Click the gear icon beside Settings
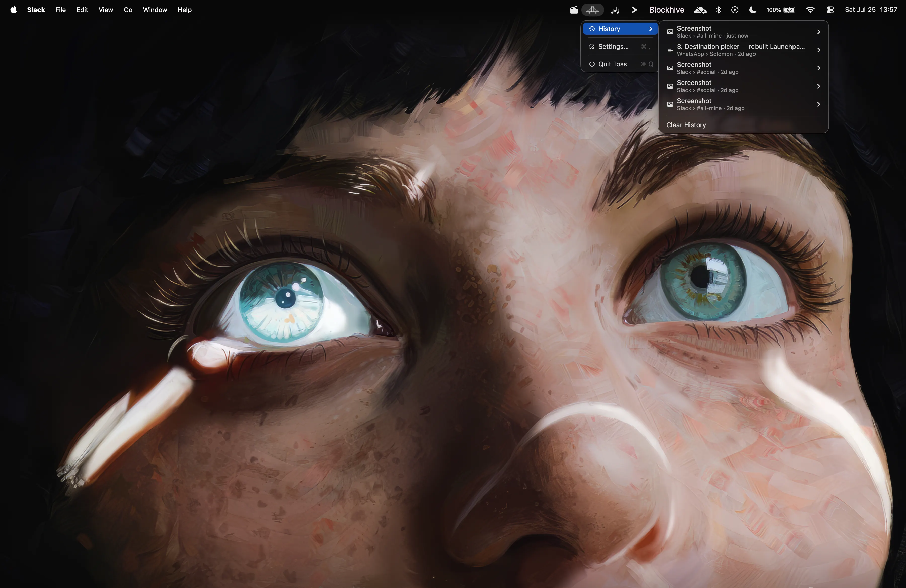This screenshot has width=906, height=588. tap(592, 46)
